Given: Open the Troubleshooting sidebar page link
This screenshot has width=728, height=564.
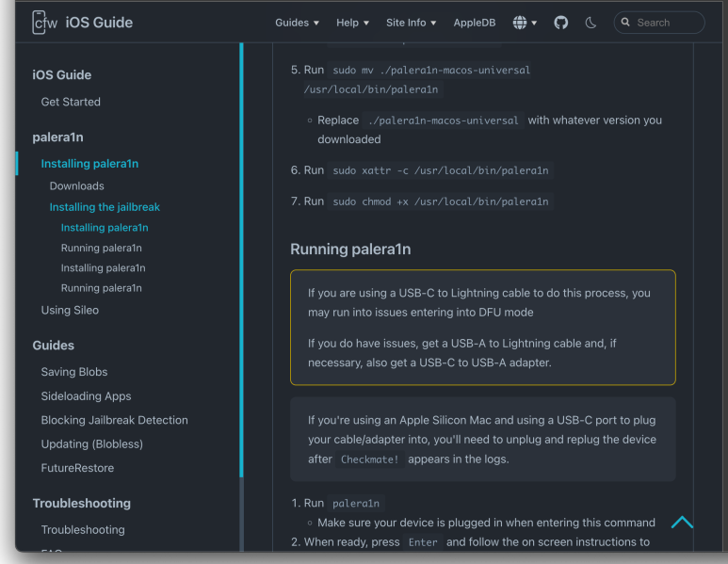Looking at the screenshot, I should point(83,530).
